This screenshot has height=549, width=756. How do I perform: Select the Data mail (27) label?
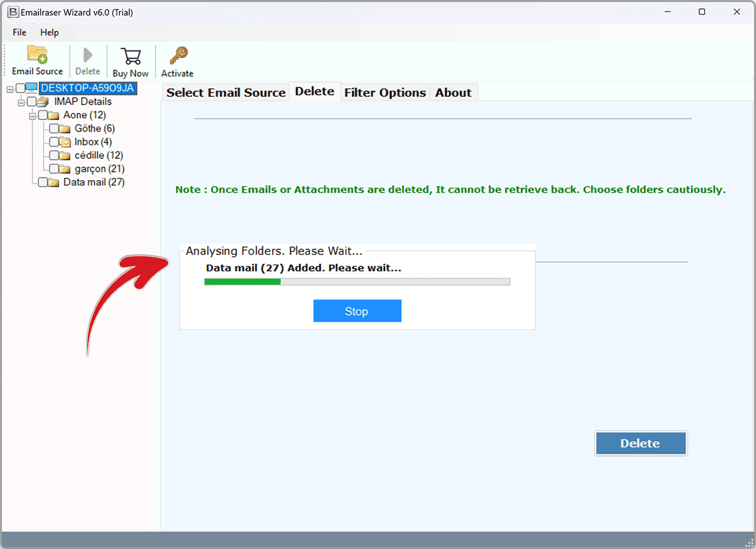[94, 183]
